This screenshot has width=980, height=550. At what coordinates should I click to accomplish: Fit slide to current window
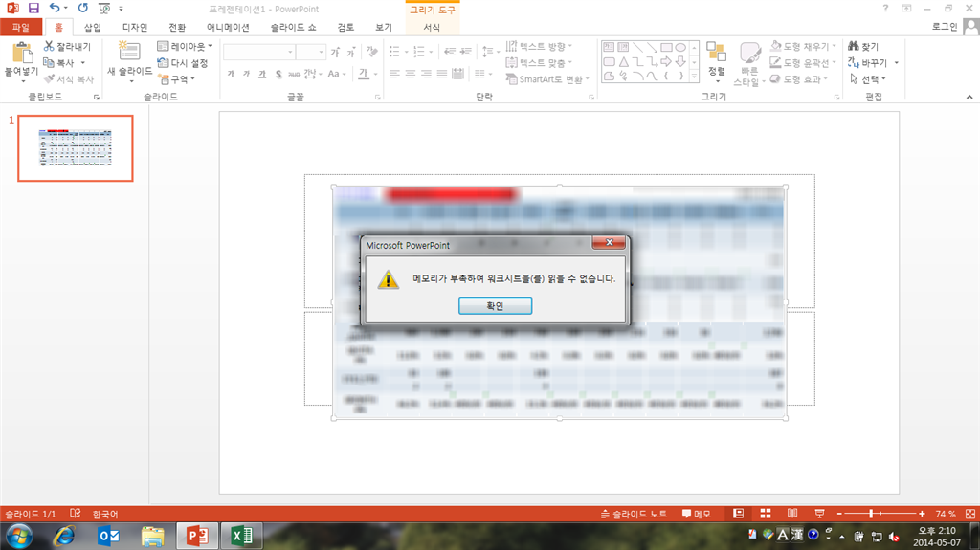pos(970,514)
